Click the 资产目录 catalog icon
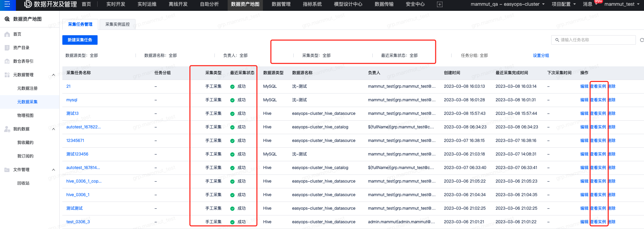This screenshot has height=229, width=644. pyautogui.click(x=7, y=48)
